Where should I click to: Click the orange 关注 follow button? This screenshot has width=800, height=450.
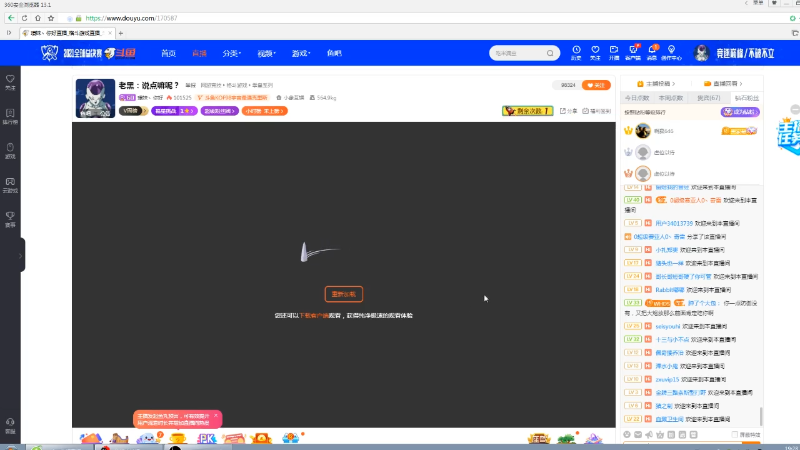pos(596,85)
